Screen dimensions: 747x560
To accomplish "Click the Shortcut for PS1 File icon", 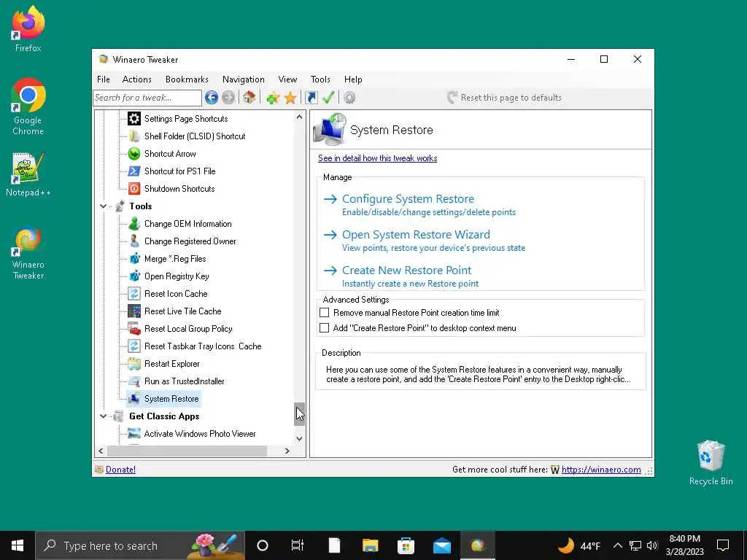I will (134, 171).
